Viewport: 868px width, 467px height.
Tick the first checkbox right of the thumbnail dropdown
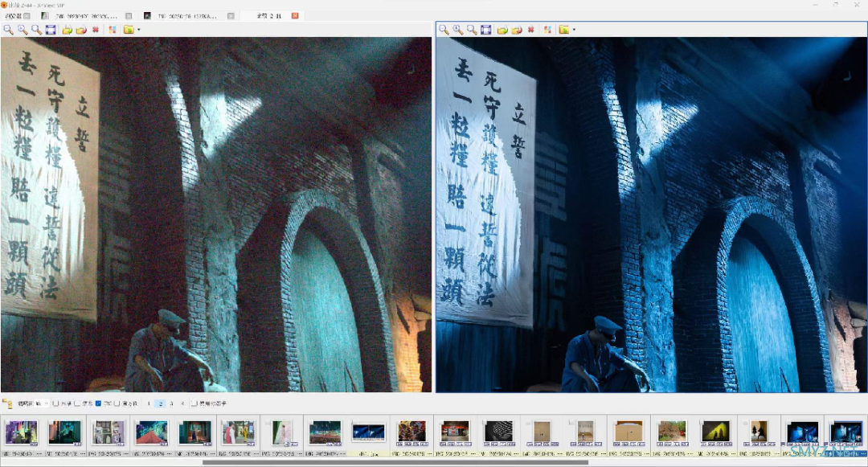(55, 404)
